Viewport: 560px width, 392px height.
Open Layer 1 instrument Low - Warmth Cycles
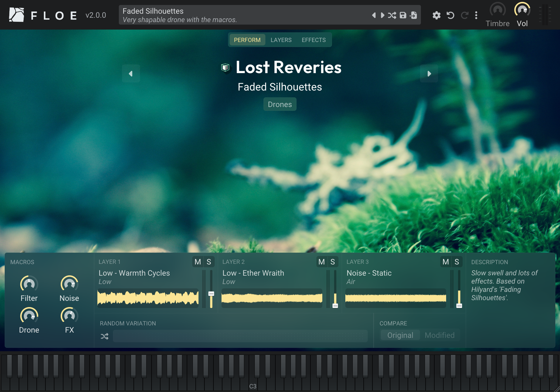134,273
